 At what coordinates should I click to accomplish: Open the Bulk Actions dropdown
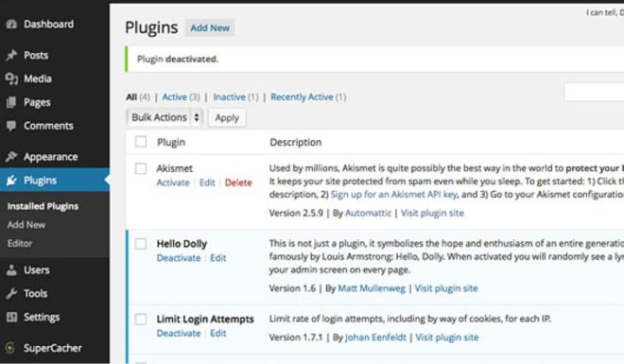point(165,117)
